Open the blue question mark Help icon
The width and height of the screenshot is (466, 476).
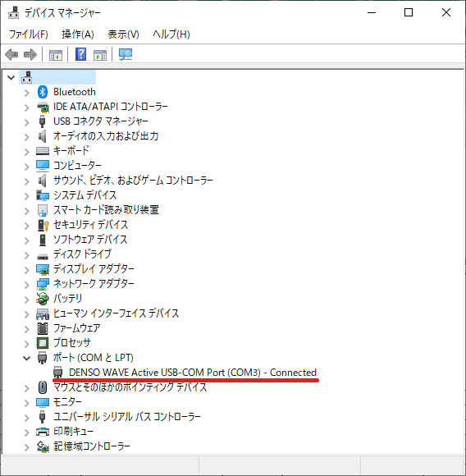(x=80, y=55)
